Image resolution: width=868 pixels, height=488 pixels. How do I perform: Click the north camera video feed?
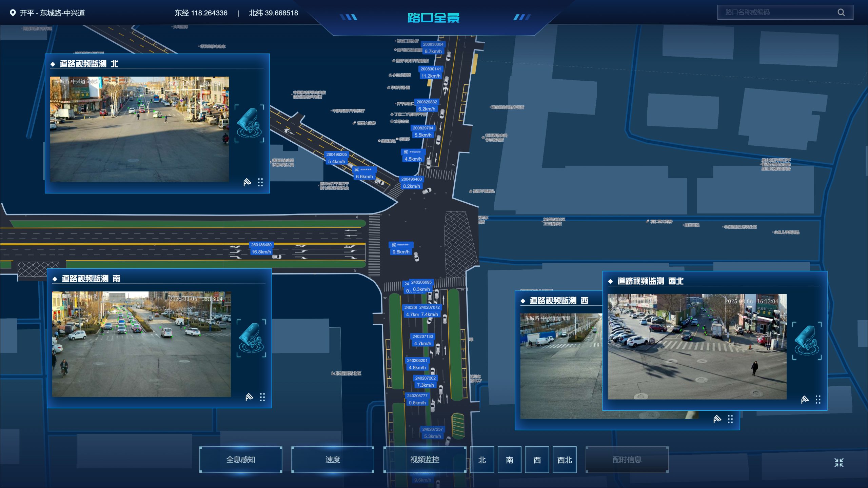140,129
